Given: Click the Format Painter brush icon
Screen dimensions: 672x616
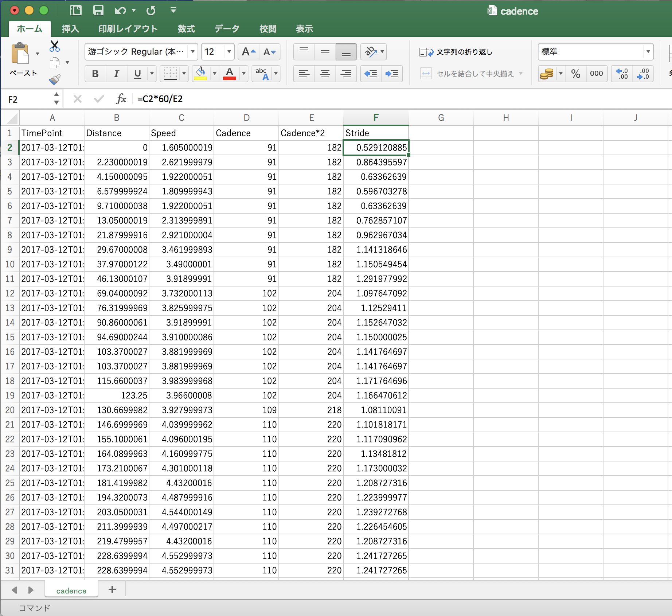Looking at the screenshot, I should (55, 79).
